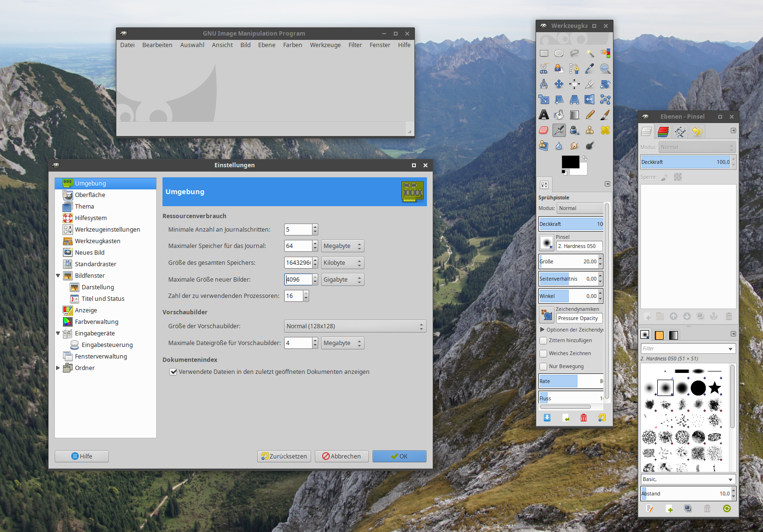Confirm settings with the OK button

400,456
